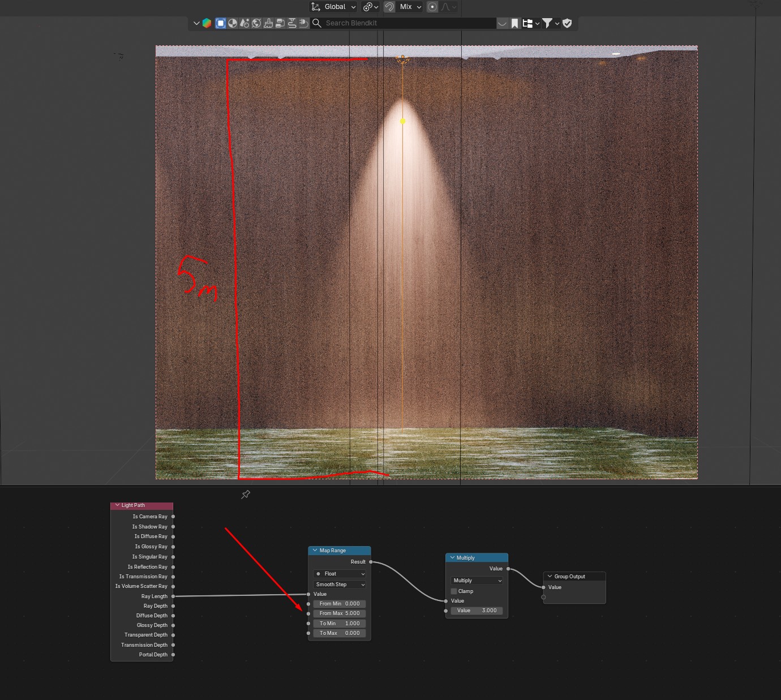Viewport: 781px width, 700px height.
Task: Open the Mix snapping options dropdown
Action: (x=410, y=7)
